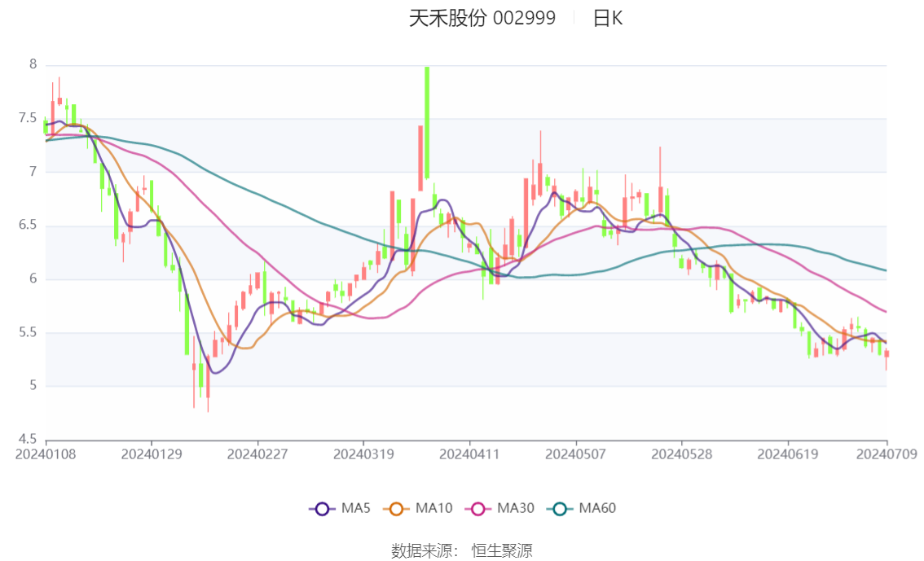Click the MA10 legend label text
924x561 pixels.
pos(433,508)
